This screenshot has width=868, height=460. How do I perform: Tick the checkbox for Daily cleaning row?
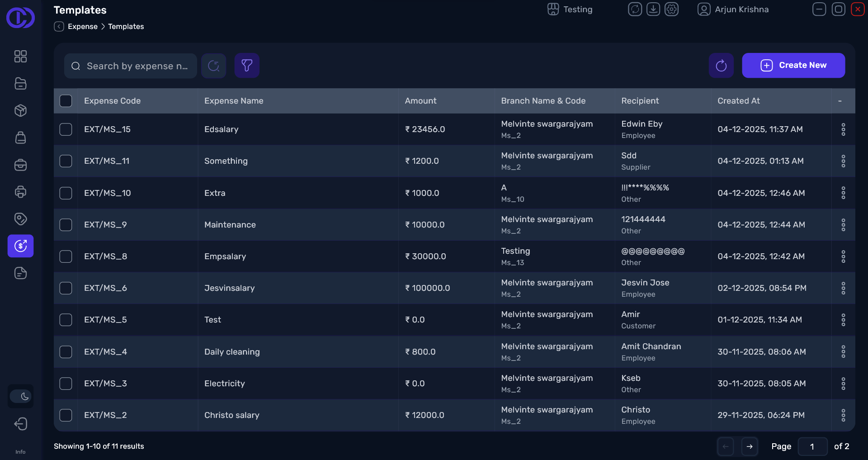[66, 352]
